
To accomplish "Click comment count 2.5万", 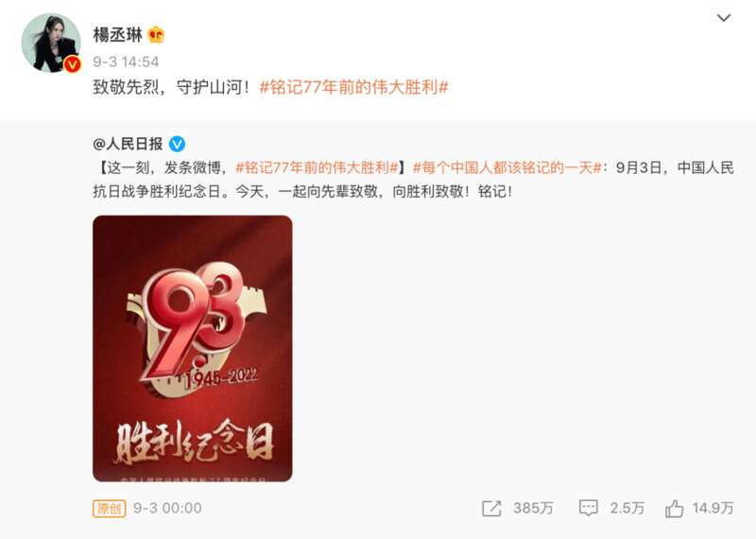I will pyautogui.click(x=627, y=508).
